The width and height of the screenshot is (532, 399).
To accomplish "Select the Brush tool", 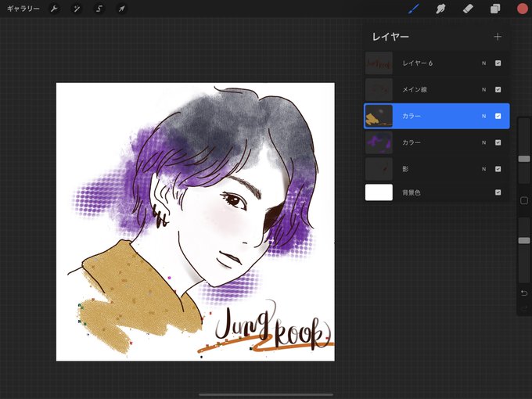I will pos(414,9).
